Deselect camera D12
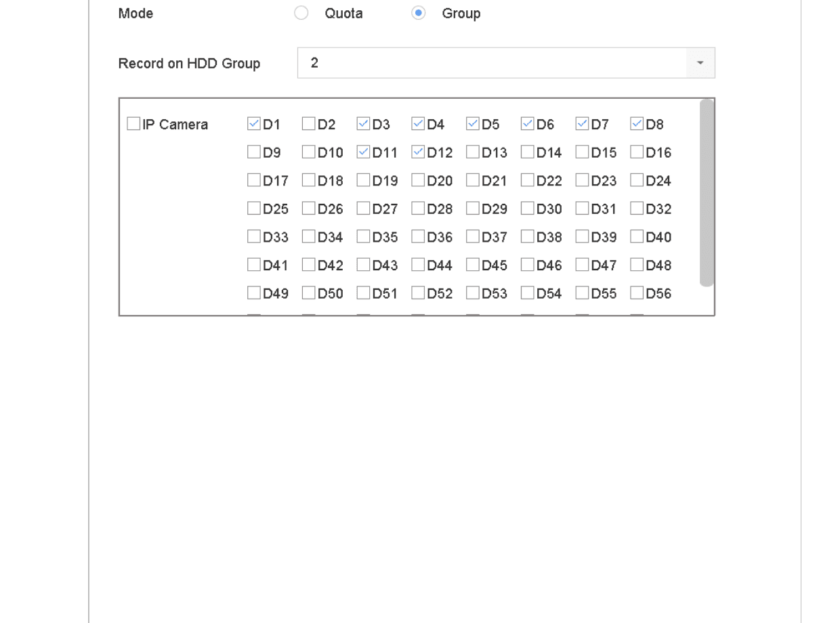The image size is (840, 623). tap(418, 152)
